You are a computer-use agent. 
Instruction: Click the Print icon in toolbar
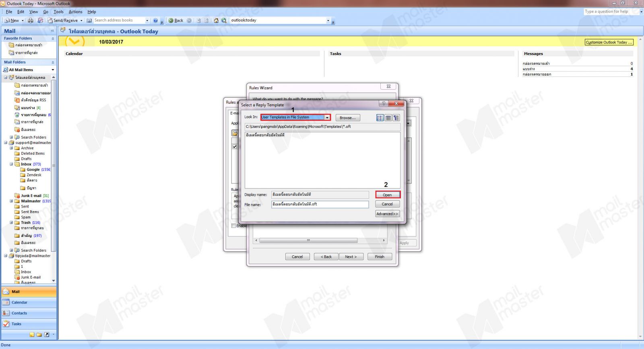[x=31, y=20]
